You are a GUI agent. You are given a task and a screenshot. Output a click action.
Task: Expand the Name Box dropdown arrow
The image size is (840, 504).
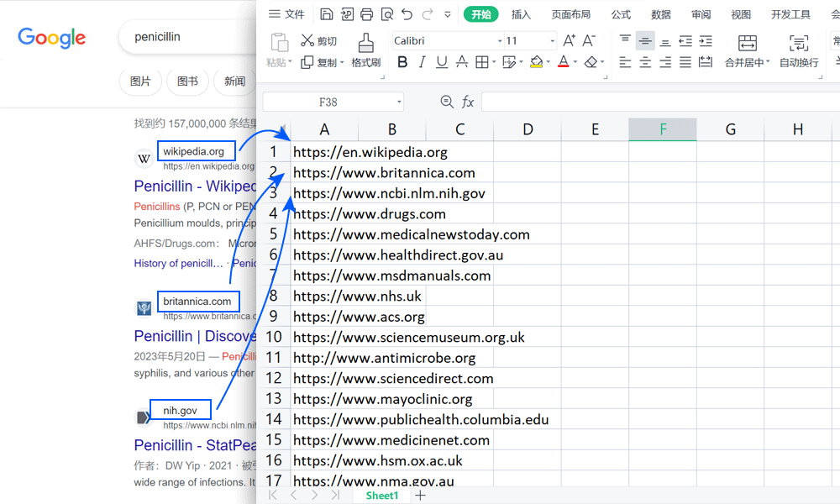(x=399, y=102)
